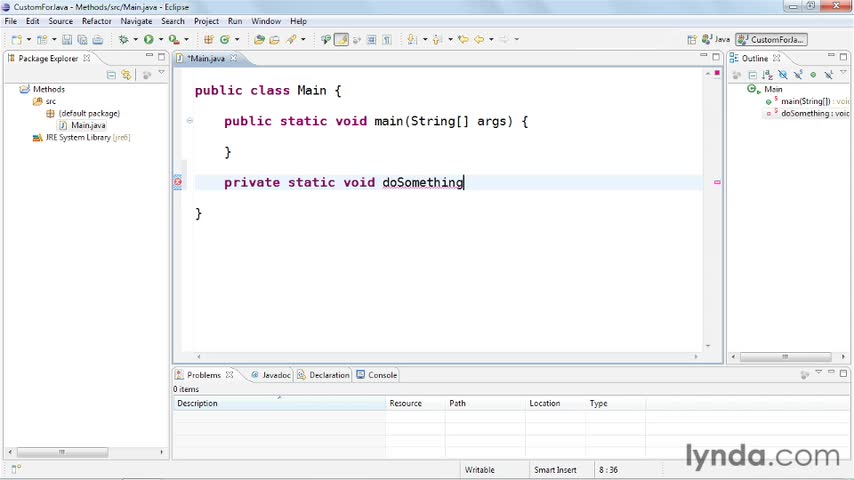
Task: Select the CustomForJa... perspective button
Action: tap(771, 39)
